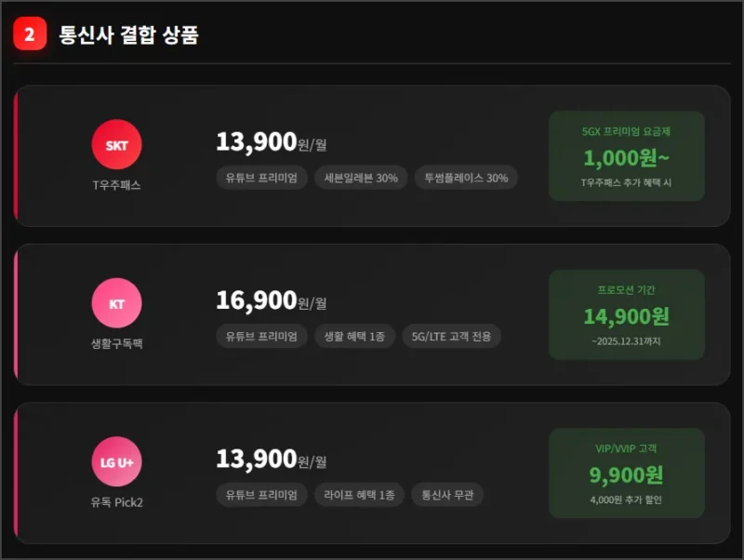Click the 생활구독팩 plan name
The image size is (744, 560).
click(x=116, y=343)
